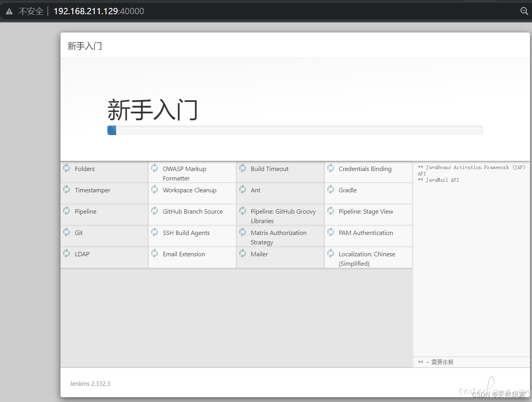Screen dimensions: 532x402
Task: Click the not-secure warning triangle icon
Action: point(9,11)
